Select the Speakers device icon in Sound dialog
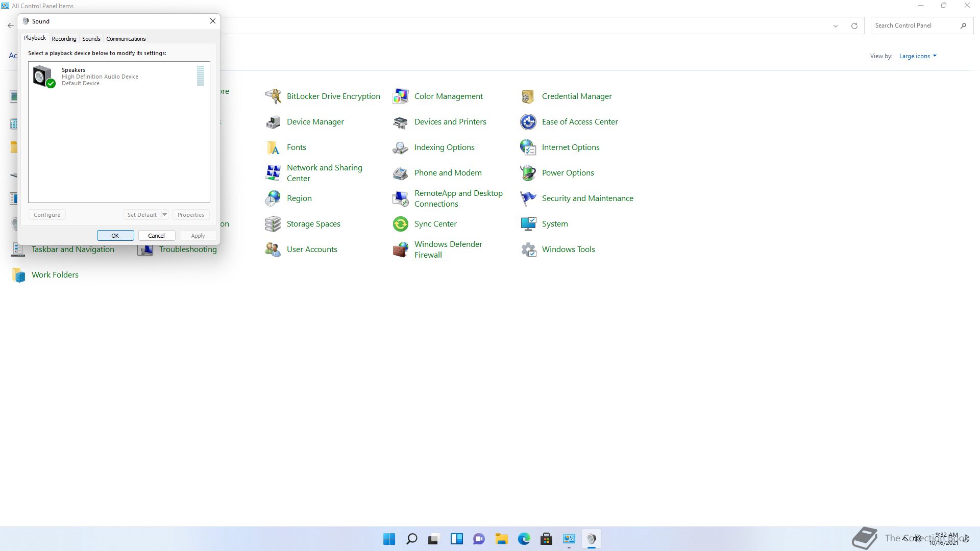The image size is (980, 551). pyautogui.click(x=43, y=76)
